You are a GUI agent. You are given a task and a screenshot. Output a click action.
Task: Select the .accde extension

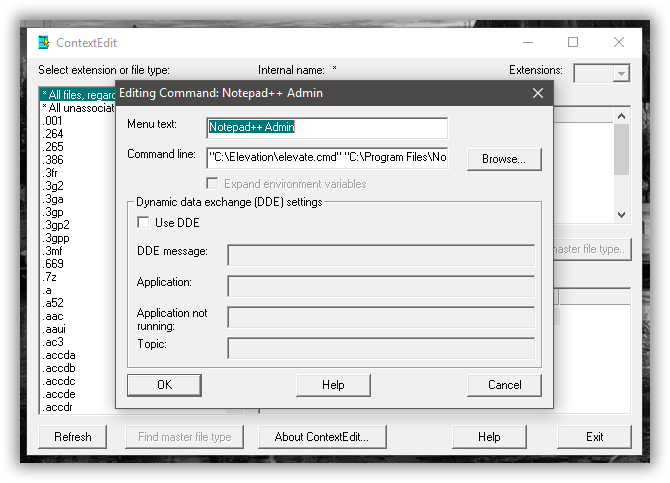coord(59,394)
